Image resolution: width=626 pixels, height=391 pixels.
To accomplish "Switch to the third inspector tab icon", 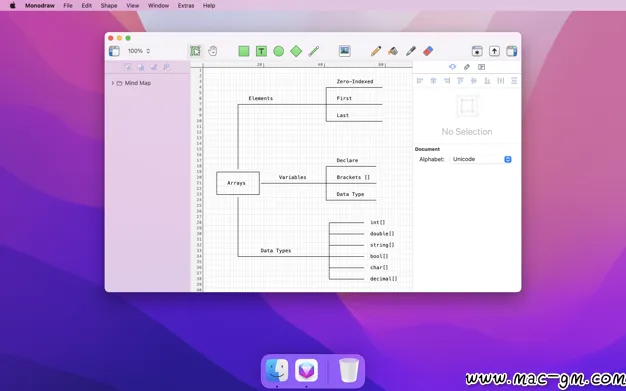I will click(x=481, y=67).
